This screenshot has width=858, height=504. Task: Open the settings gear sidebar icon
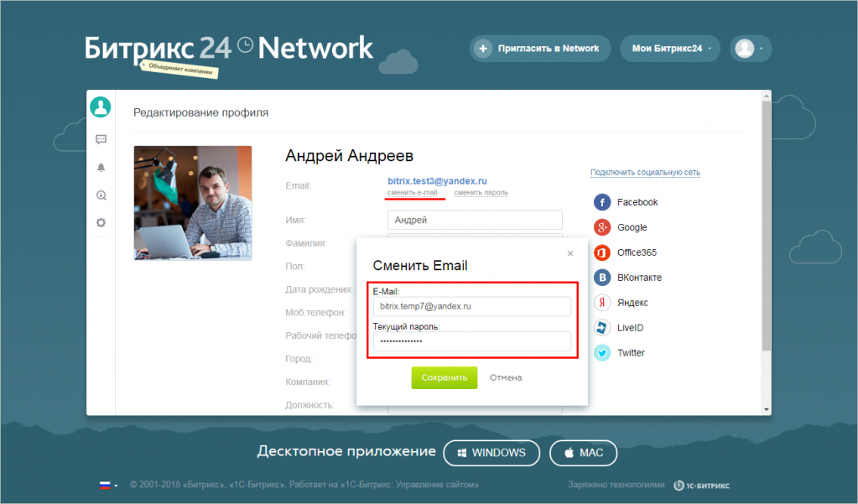click(101, 223)
